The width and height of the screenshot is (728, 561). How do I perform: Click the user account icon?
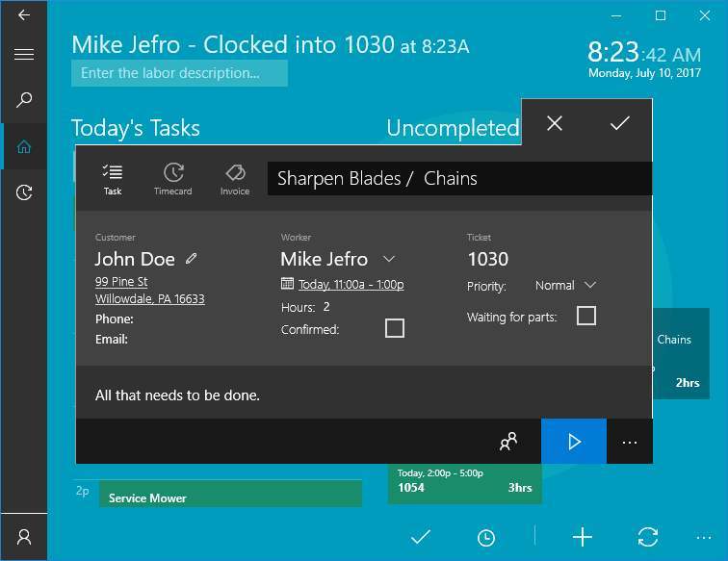[x=24, y=537]
